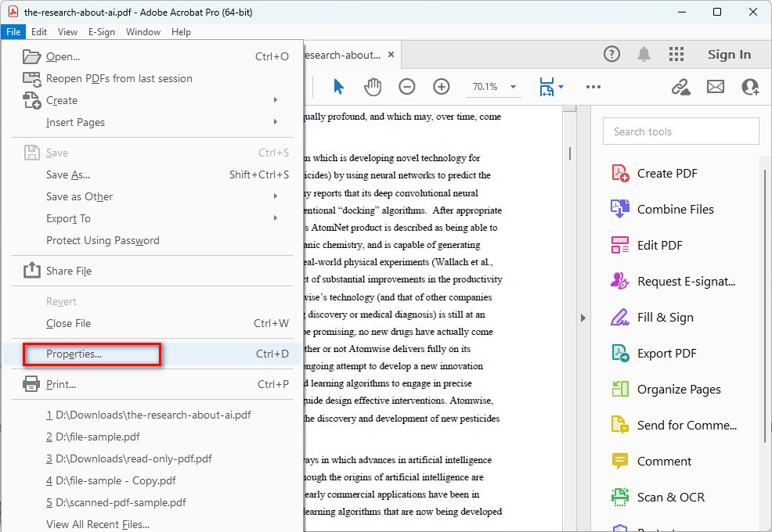Select the Hand pan tool
This screenshot has width=772, height=532.
coord(373,87)
